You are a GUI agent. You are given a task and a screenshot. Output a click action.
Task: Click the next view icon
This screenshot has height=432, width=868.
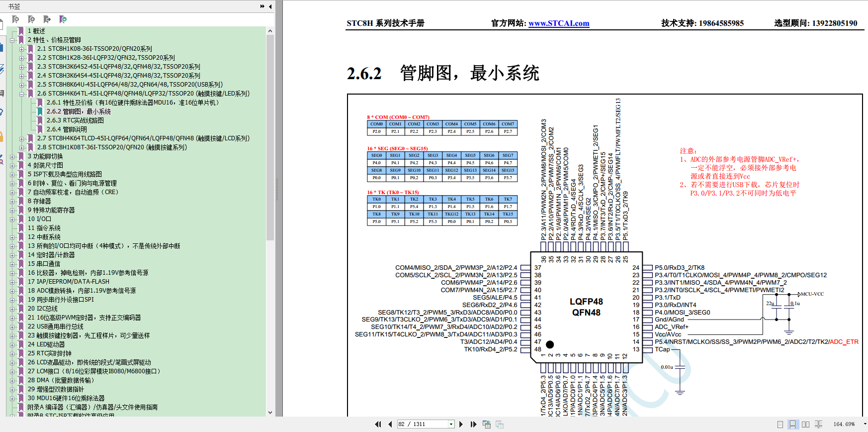coord(500,424)
